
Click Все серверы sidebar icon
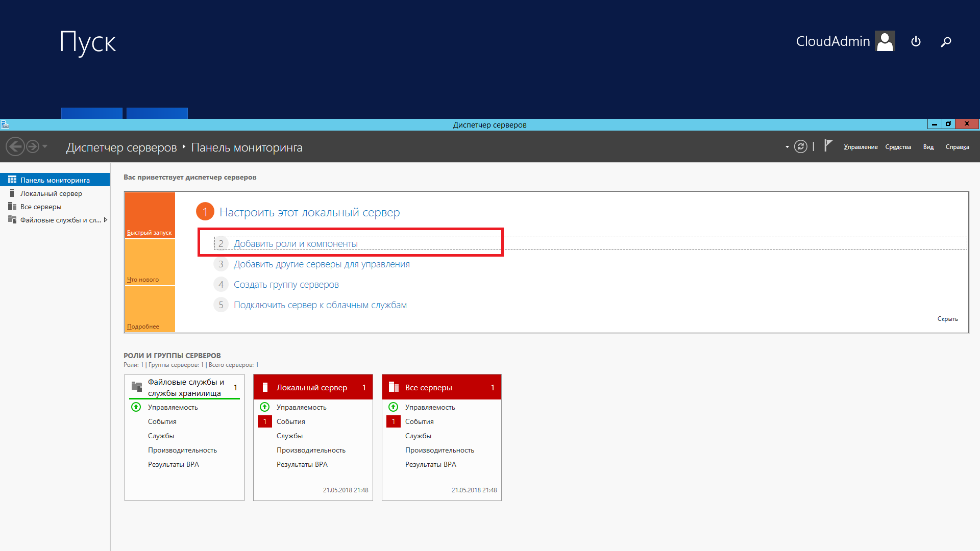point(12,206)
